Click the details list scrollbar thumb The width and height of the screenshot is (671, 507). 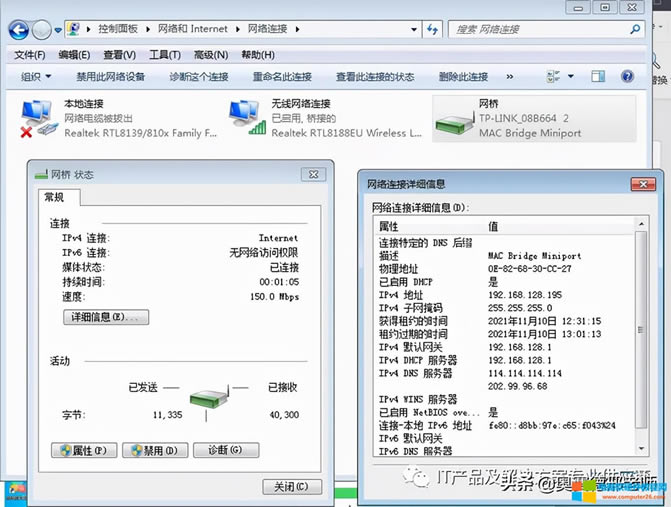[x=641, y=329]
